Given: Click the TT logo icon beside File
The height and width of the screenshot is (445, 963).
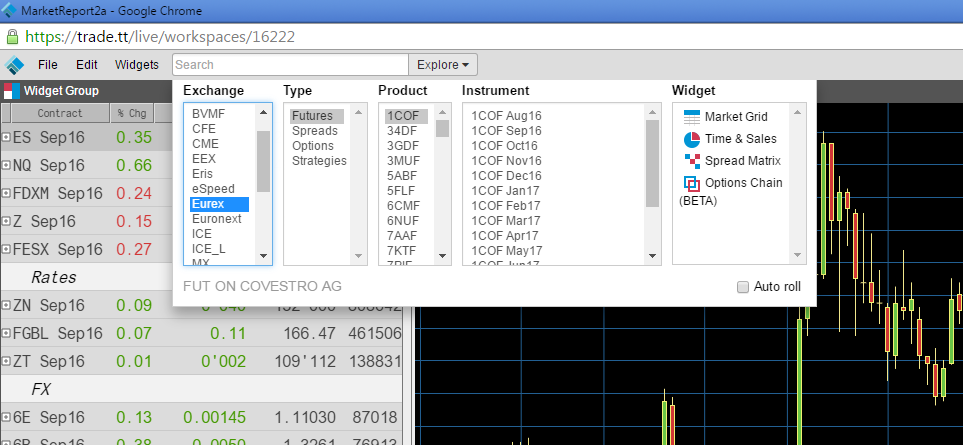Looking at the screenshot, I should (14, 65).
